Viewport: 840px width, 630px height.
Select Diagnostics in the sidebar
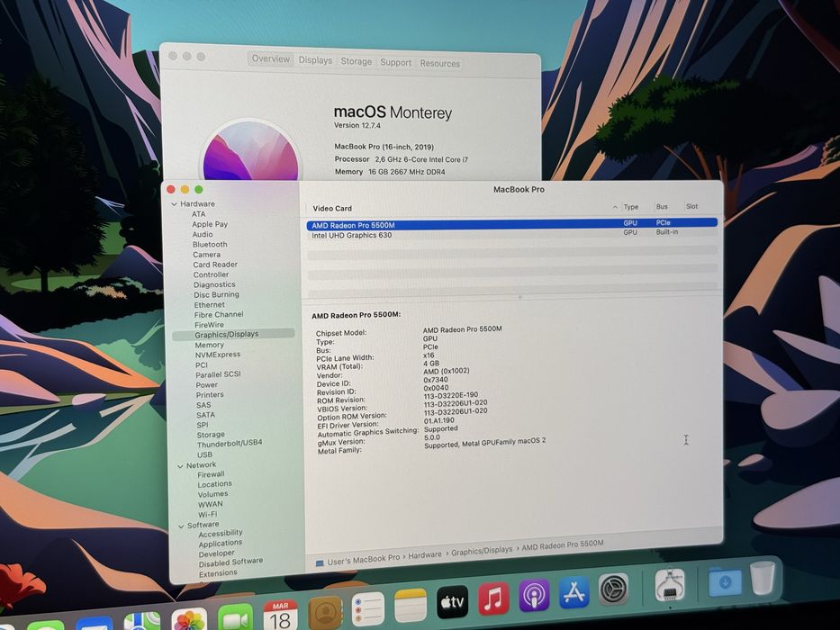[214, 284]
